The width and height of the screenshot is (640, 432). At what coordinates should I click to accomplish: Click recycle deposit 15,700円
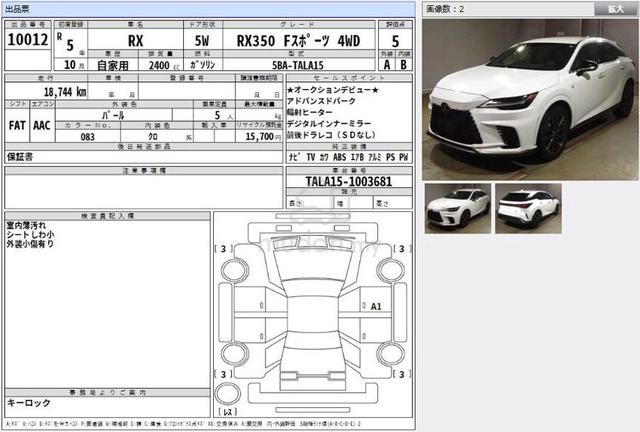point(263,136)
